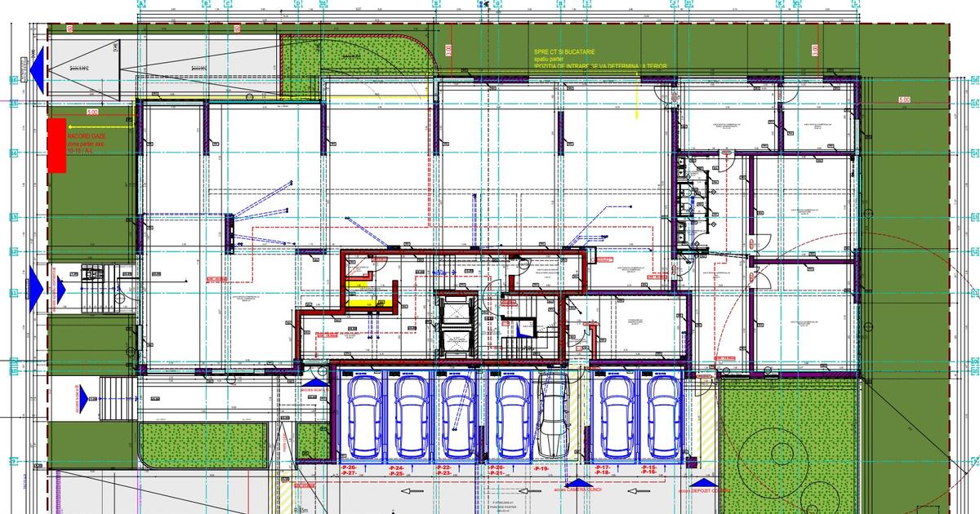Select the red 5.00 dimension label near RACORD GAZE
Screen dimensions: 980x514
click(92, 112)
